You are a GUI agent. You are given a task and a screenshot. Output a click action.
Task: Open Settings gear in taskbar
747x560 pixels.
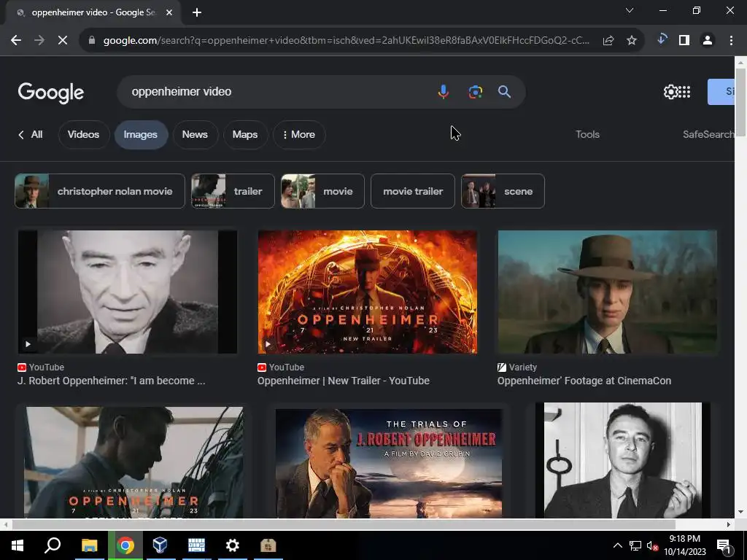click(232, 545)
